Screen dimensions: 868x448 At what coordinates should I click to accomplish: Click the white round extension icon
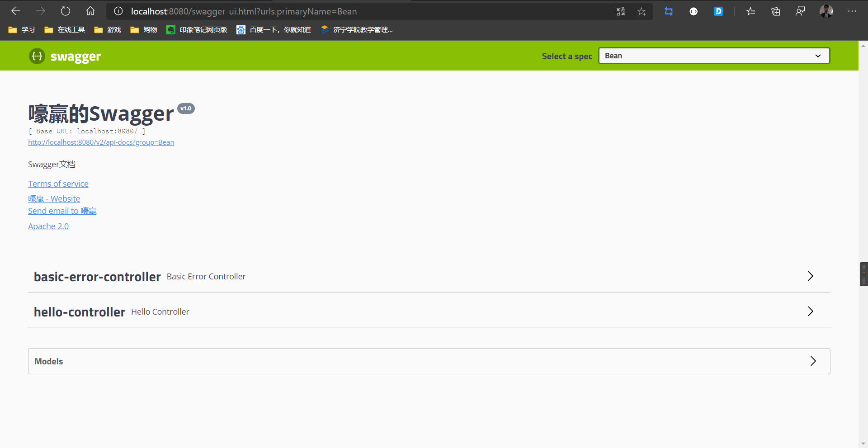coord(693,11)
